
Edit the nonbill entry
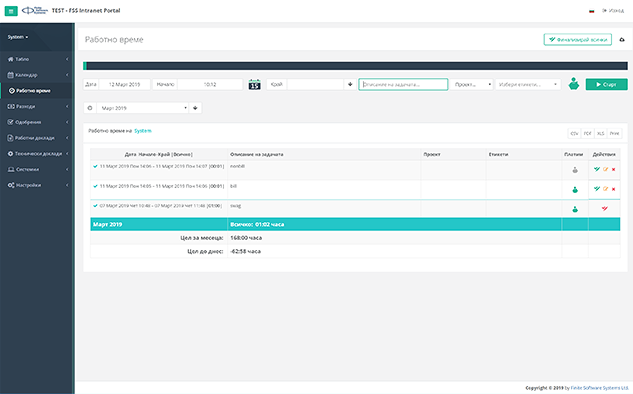click(x=605, y=170)
